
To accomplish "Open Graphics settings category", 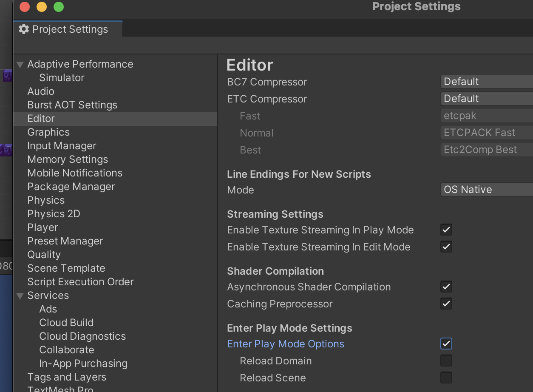I will 48,132.
